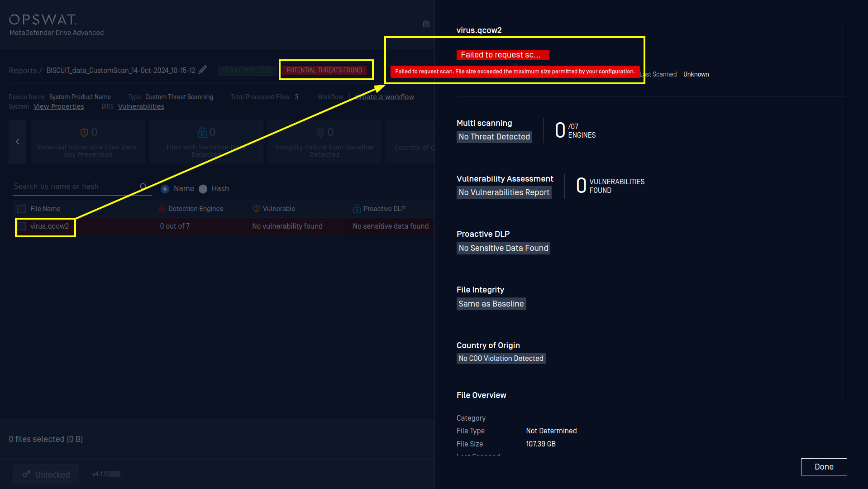Image resolution: width=868 pixels, height=489 pixels.
Task: Click the Done button
Action: click(x=824, y=467)
